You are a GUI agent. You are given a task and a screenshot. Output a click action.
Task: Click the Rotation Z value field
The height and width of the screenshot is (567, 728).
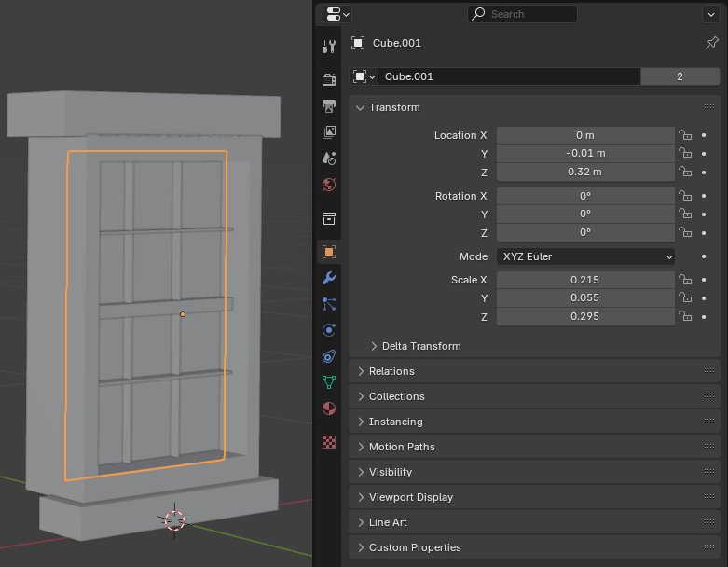(585, 232)
